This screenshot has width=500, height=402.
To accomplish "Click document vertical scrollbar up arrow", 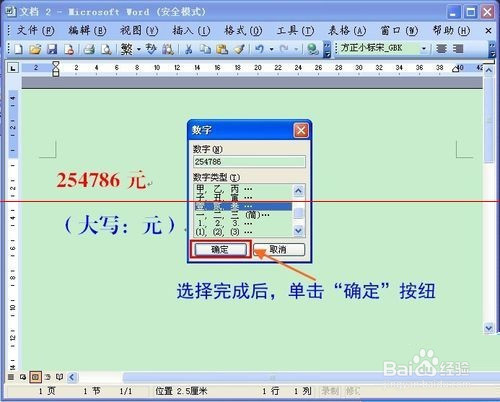I will [x=489, y=70].
